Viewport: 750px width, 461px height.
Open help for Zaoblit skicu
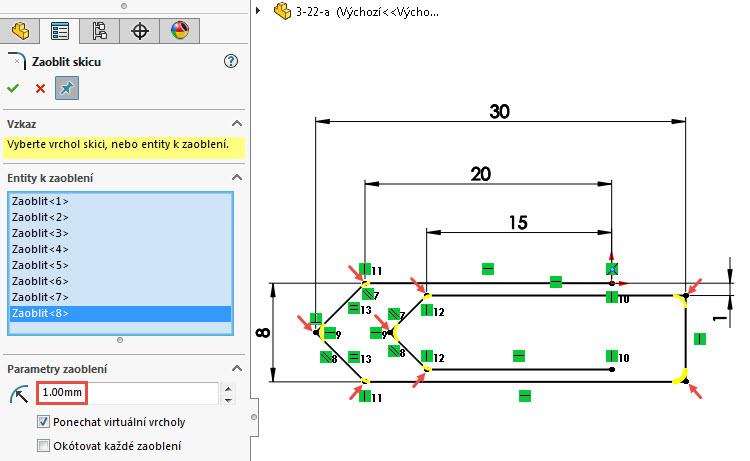point(231,62)
